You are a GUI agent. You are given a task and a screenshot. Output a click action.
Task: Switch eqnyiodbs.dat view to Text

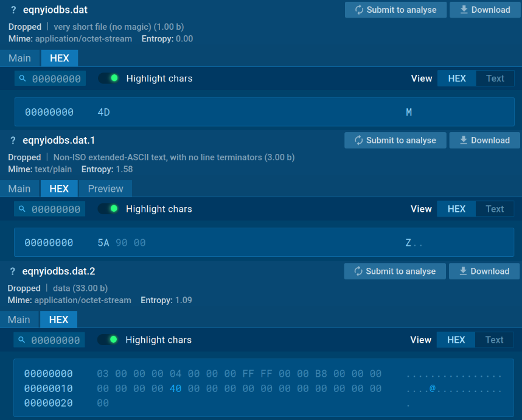coord(495,79)
